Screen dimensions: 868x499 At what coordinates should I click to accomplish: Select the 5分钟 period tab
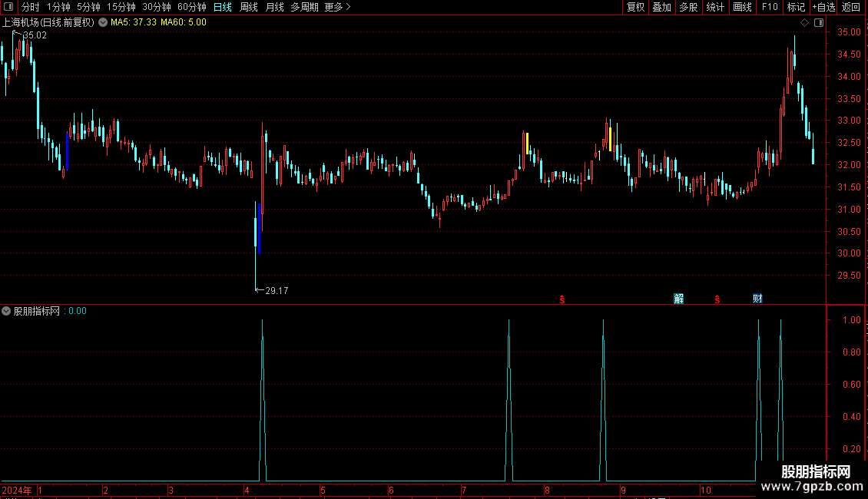tap(88, 7)
